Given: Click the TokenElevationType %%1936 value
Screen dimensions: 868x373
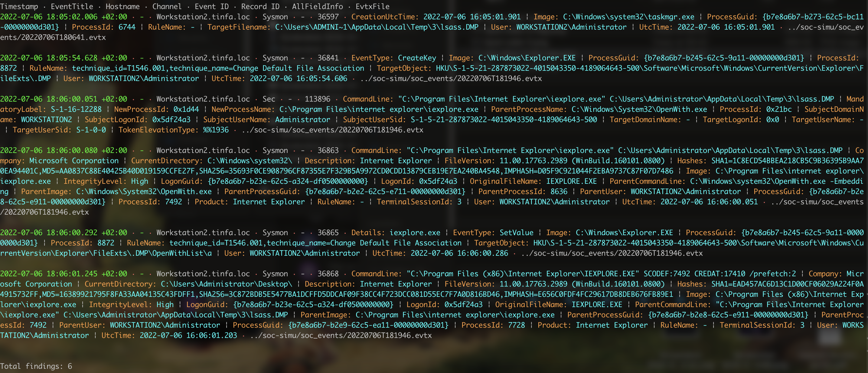Looking at the screenshot, I should pos(216,130).
